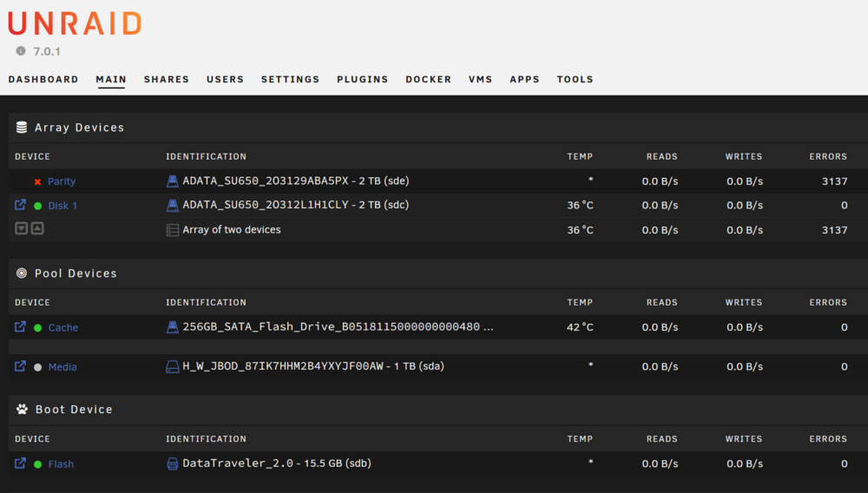Click the Boot Device section title
The width and height of the screenshot is (868, 493).
(74, 410)
